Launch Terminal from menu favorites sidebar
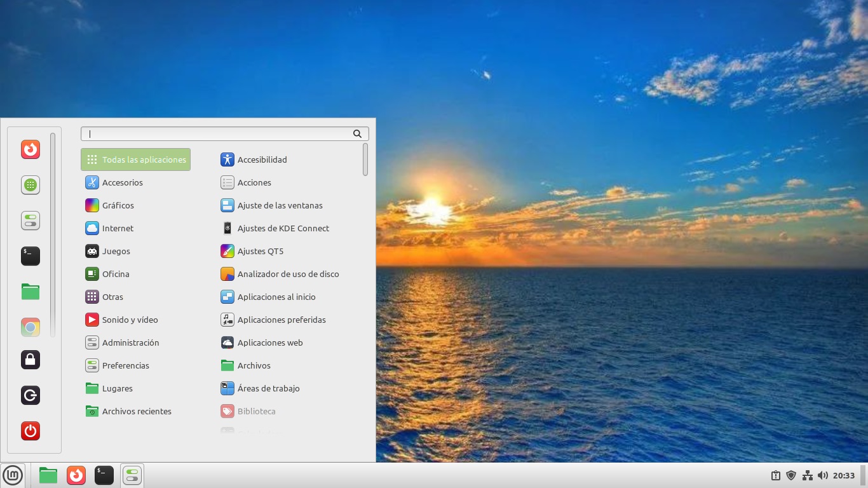 coord(31,256)
